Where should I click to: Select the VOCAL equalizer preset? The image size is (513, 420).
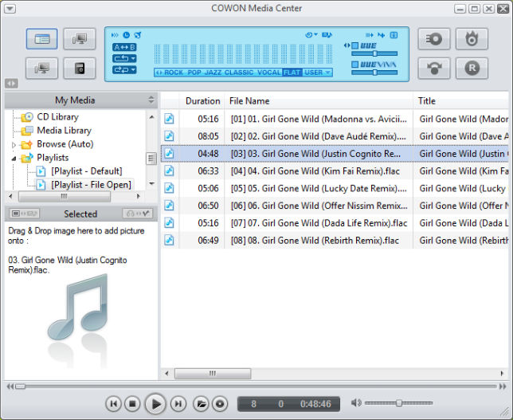pyautogui.click(x=269, y=73)
